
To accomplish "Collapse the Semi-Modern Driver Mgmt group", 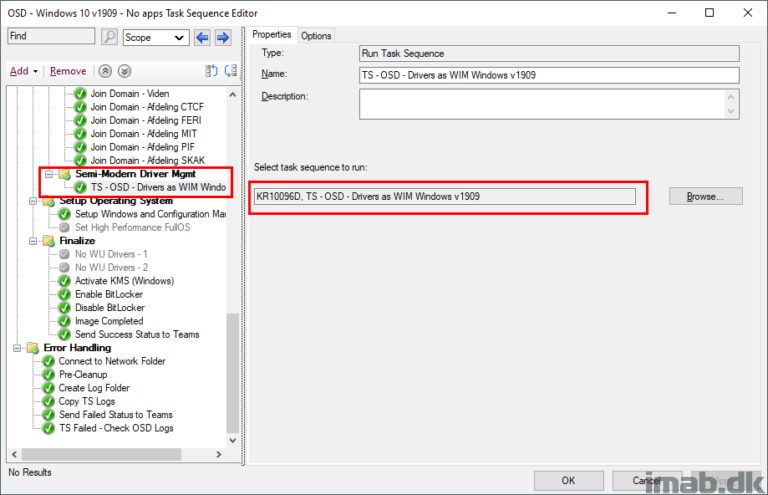I will [x=48, y=174].
